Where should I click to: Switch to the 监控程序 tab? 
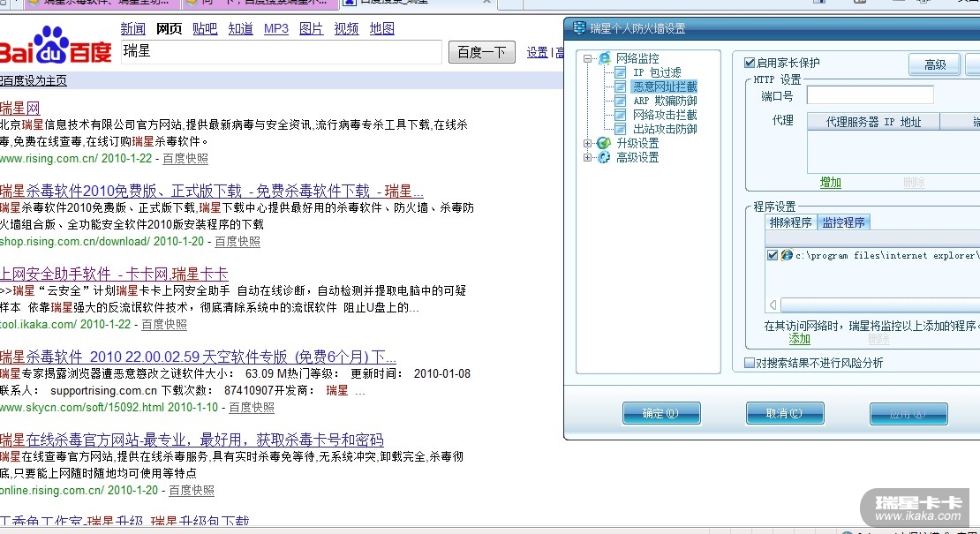(x=844, y=222)
